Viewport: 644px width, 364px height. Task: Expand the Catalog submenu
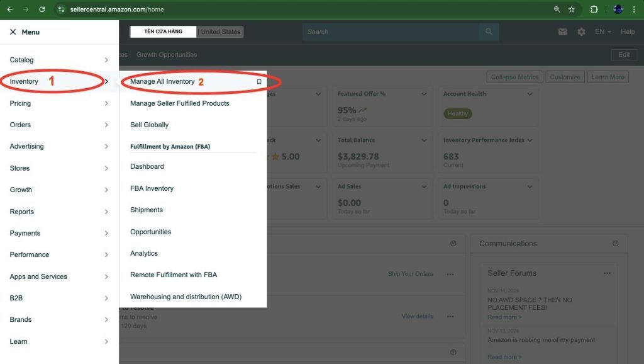106,60
